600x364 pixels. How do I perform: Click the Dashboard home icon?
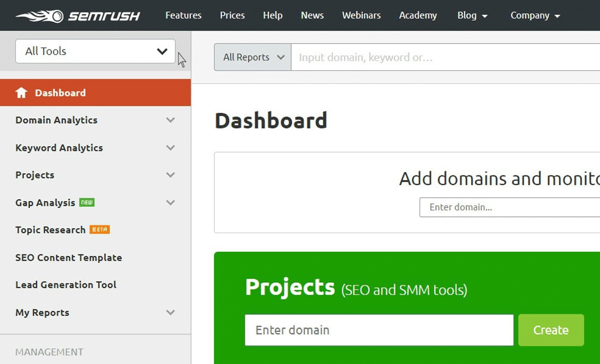tap(21, 93)
